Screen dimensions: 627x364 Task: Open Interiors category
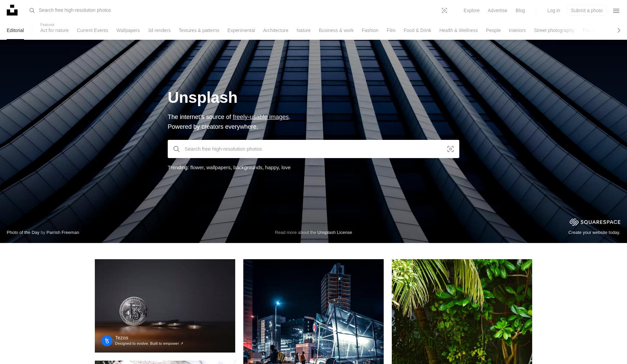(x=517, y=30)
